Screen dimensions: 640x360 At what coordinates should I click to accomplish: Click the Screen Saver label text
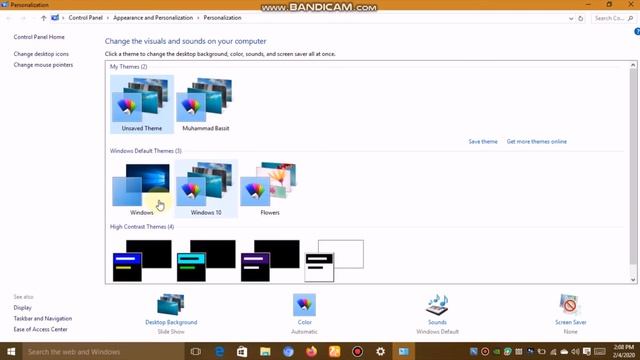[571, 322]
